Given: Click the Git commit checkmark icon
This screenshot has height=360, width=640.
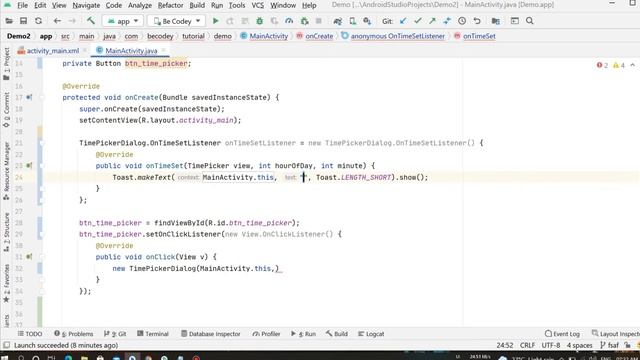Looking at the screenshot, I should click(x=418, y=21).
